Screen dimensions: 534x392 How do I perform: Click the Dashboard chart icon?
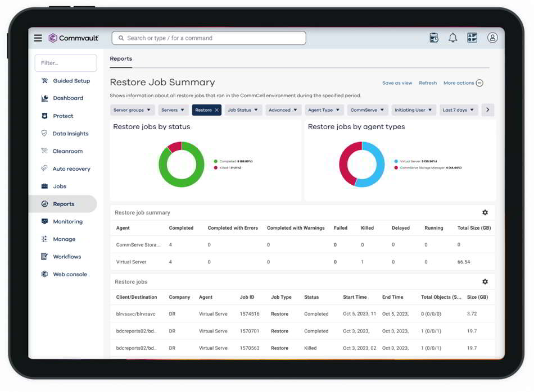tap(44, 98)
